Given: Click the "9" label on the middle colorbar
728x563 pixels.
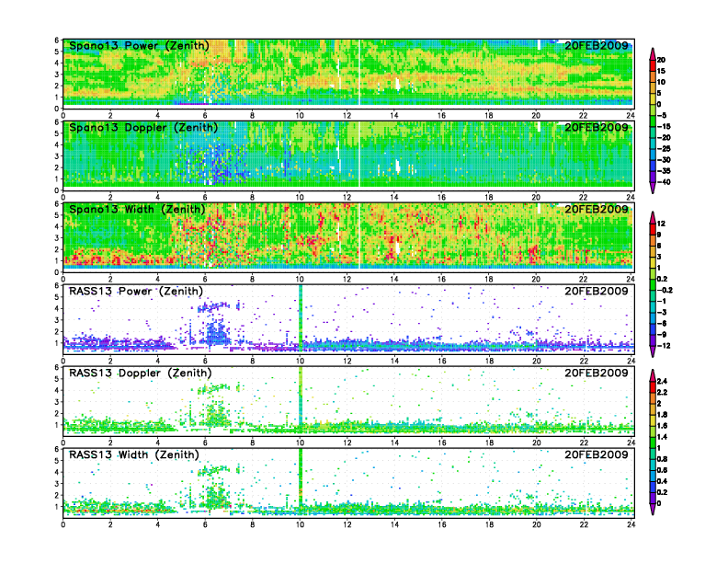Looking at the screenshot, I should pos(659,235).
